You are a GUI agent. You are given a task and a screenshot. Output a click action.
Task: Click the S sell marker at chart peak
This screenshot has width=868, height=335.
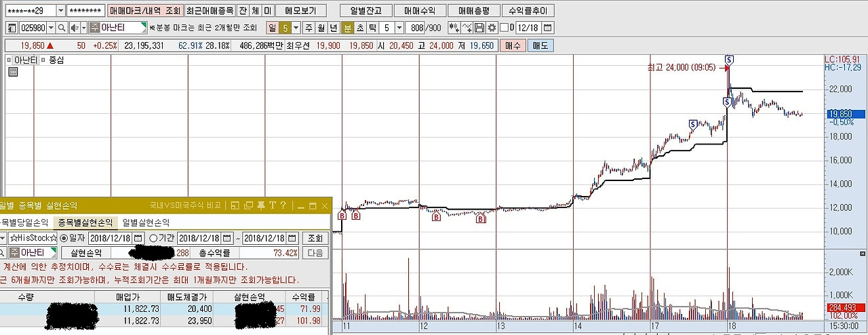(x=728, y=60)
